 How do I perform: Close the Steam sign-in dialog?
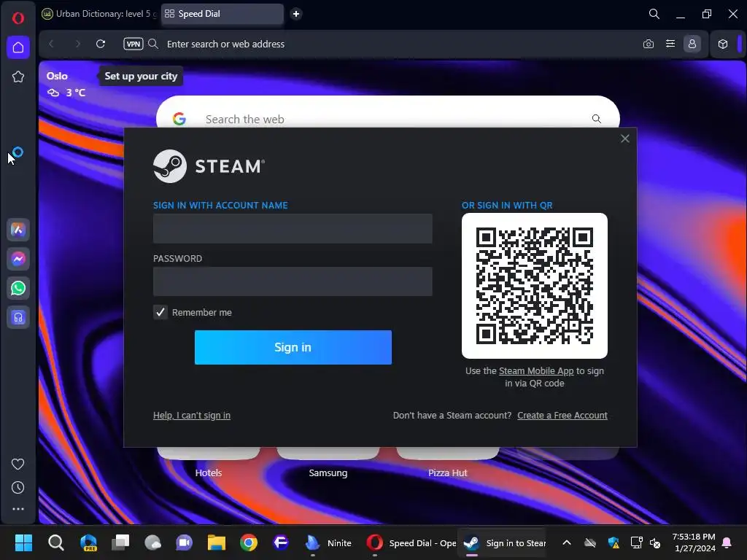625,139
